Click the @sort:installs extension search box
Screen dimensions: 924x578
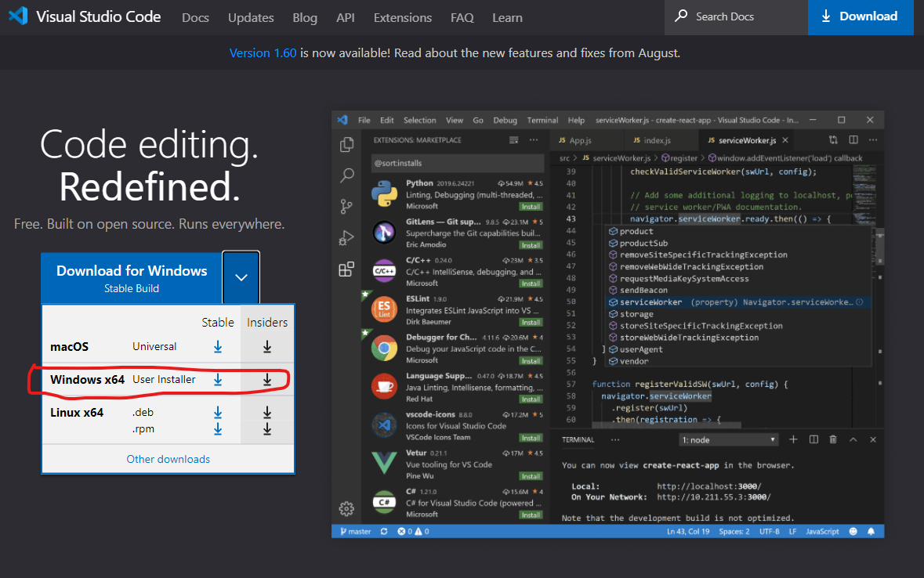[x=457, y=163]
